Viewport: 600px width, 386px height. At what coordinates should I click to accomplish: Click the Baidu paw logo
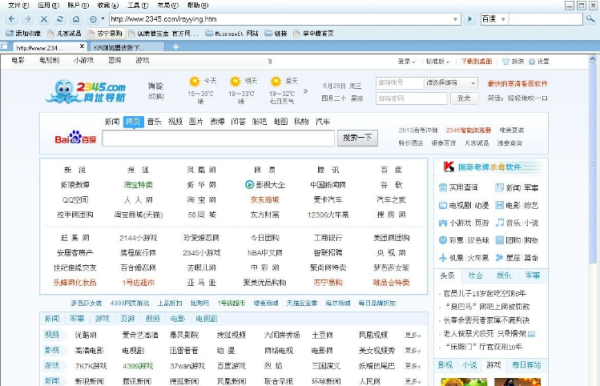tap(75, 138)
